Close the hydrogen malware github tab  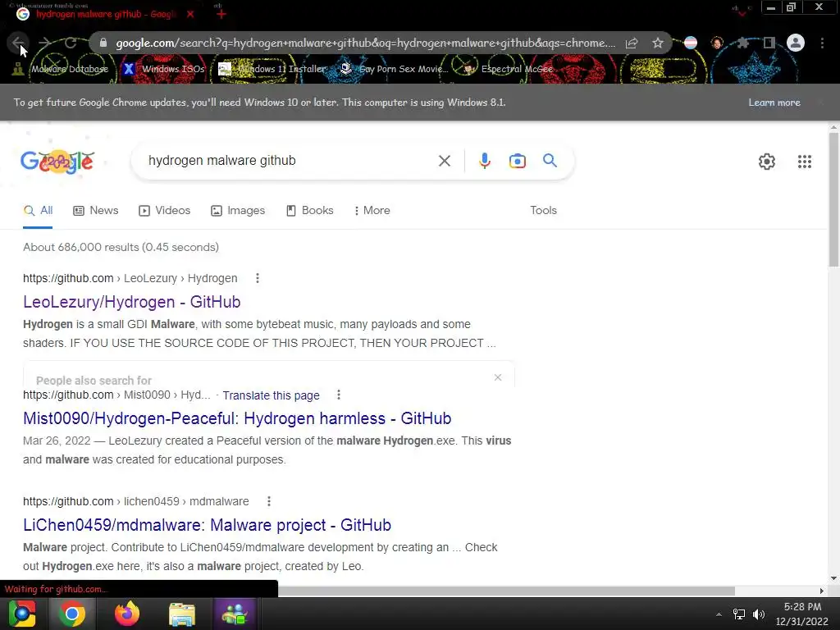coord(190,15)
